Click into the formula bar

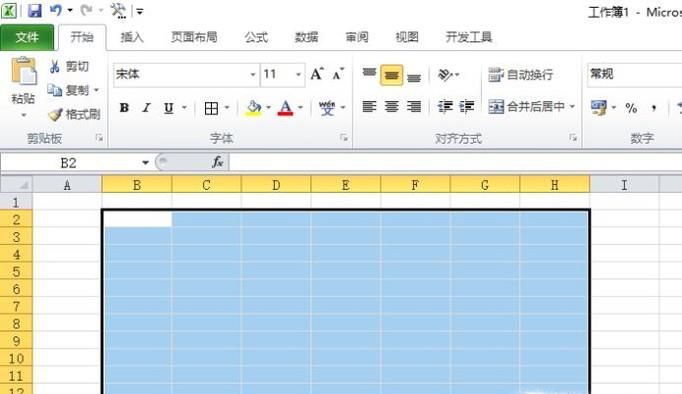[x=455, y=163]
